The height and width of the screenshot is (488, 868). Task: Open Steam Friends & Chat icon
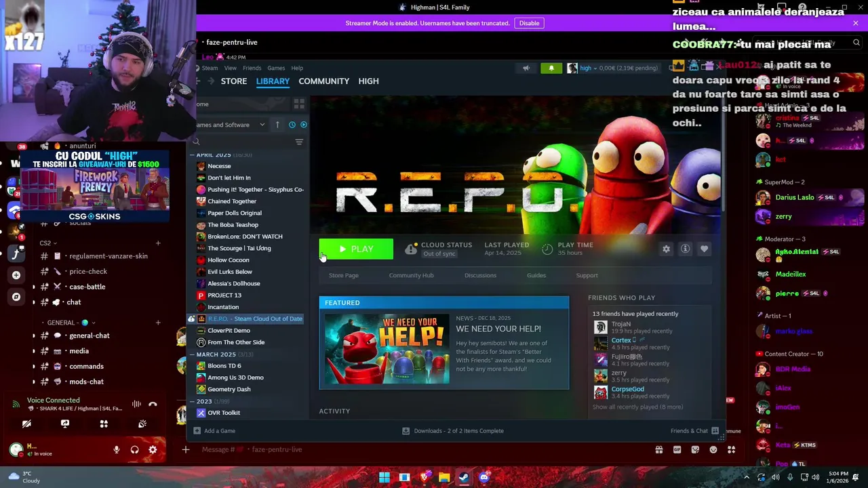pos(714,431)
